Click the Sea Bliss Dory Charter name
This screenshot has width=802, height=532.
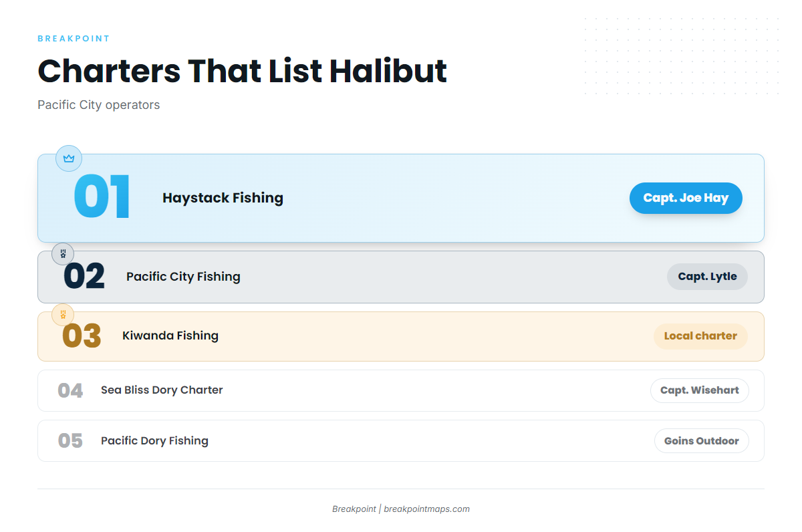point(162,390)
